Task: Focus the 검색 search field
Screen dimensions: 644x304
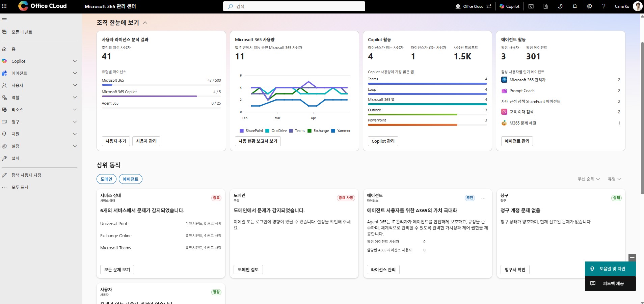Action: (294, 6)
